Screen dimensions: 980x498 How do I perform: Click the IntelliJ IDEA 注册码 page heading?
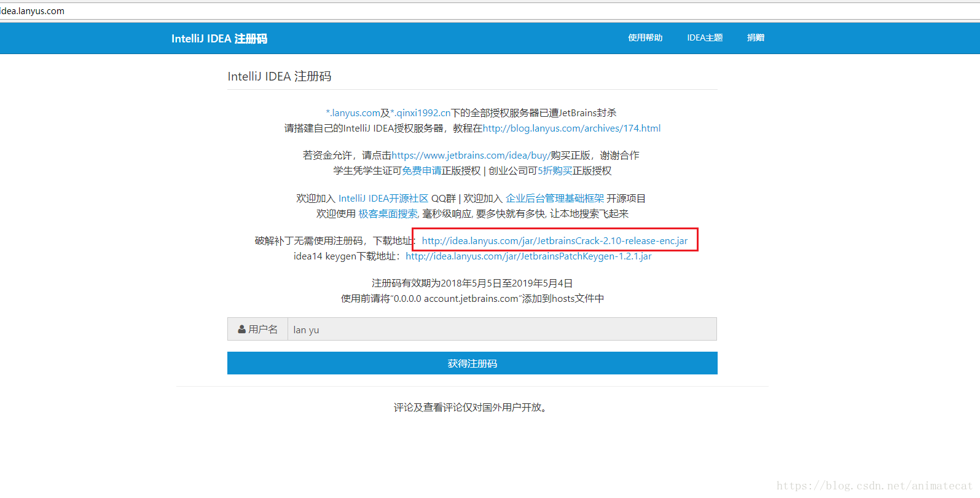click(280, 76)
